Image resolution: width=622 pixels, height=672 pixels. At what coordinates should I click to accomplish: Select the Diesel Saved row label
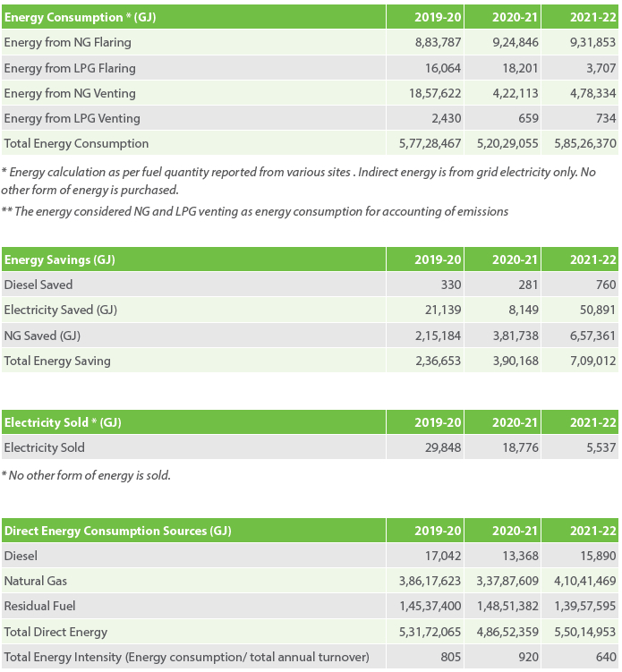(38, 285)
